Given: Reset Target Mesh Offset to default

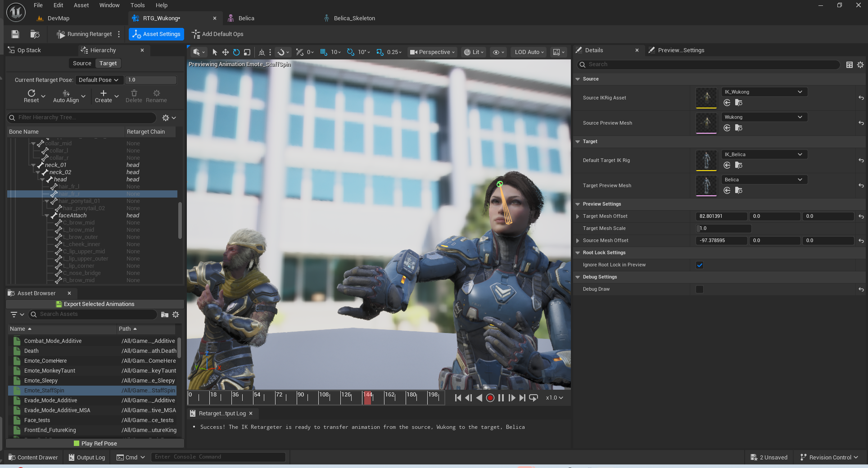Looking at the screenshot, I should pos(861,216).
